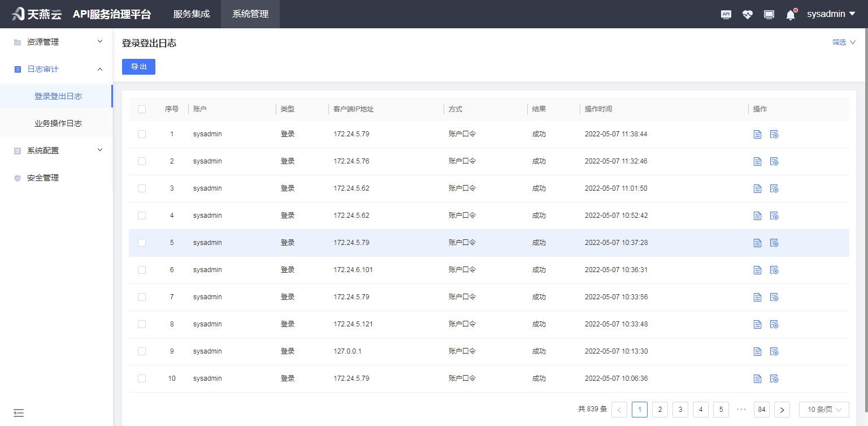Click the health monitoring heart icon
The image size is (868, 426).
(x=748, y=14)
